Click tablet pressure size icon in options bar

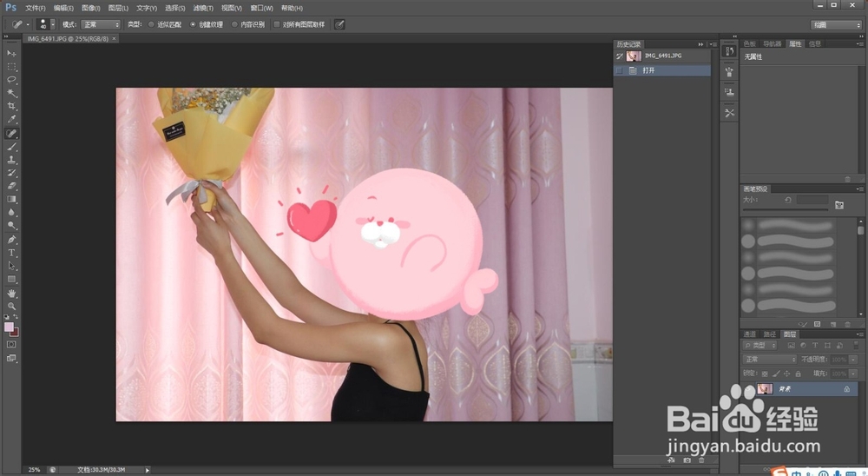pyautogui.click(x=339, y=24)
